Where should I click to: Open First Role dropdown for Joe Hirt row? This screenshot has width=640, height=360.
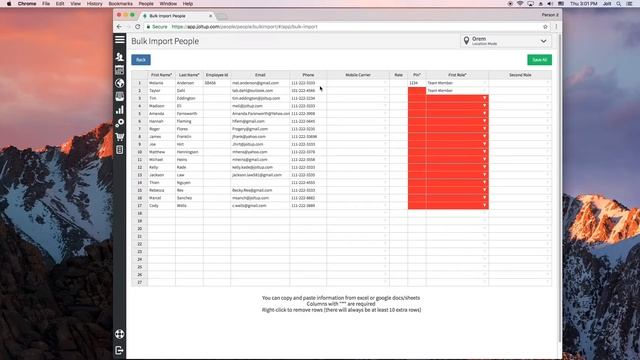pos(484,144)
